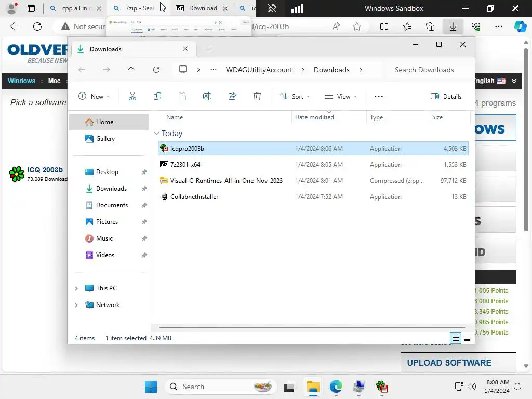The height and width of the screenshot is (399, 532).
Task: Expand the chevron after Downloads in address bar
Action: (x=361, y=70)
